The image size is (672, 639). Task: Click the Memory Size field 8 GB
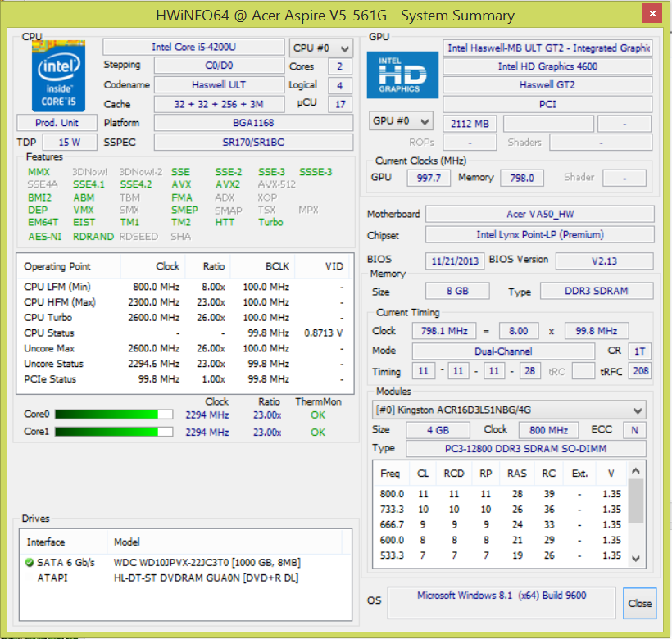[x=457, y=291]
